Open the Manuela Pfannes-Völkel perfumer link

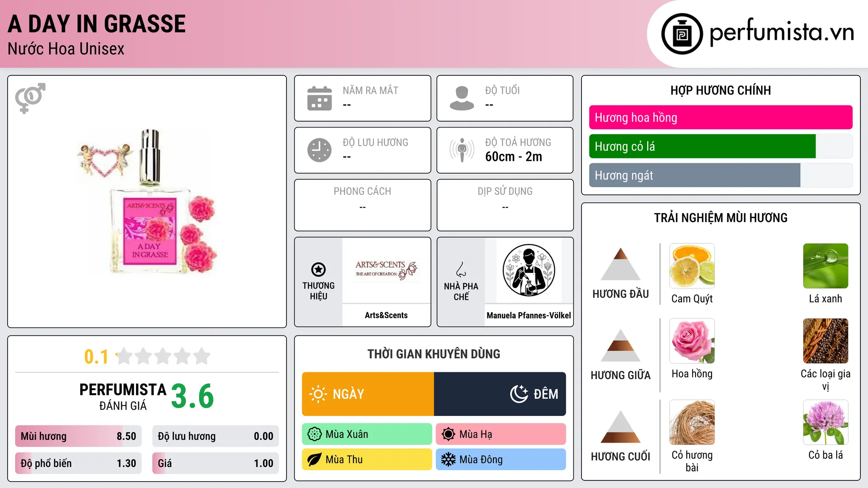coord(529,315)
